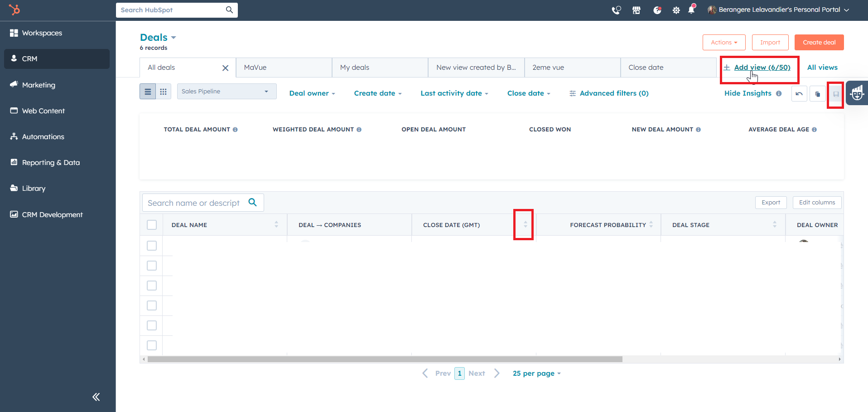
Task: Close the All deals tab
Action: point(225,68)
